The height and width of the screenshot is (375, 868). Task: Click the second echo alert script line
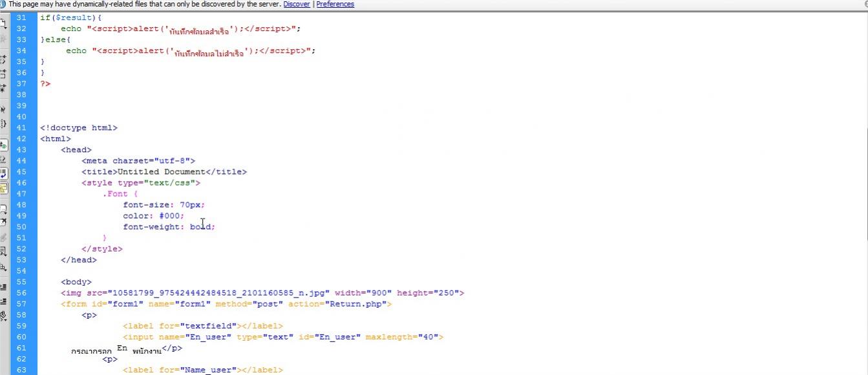[x=191, y=51]
